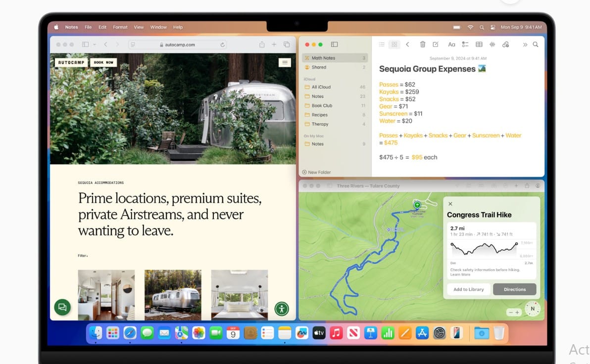Image resolution: width=590 pixels, height=364 pixels.
Task: Click the autocamp.com address field
Action: 177,45
